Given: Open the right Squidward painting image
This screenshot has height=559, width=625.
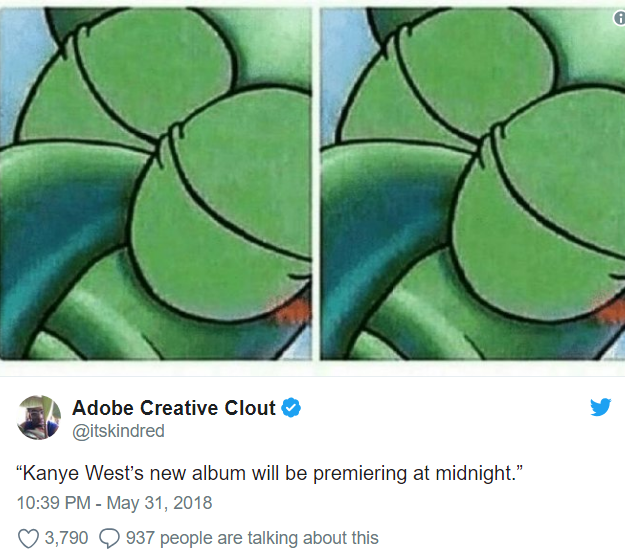Looking at the screenshot, I should [x=473, y=183].
